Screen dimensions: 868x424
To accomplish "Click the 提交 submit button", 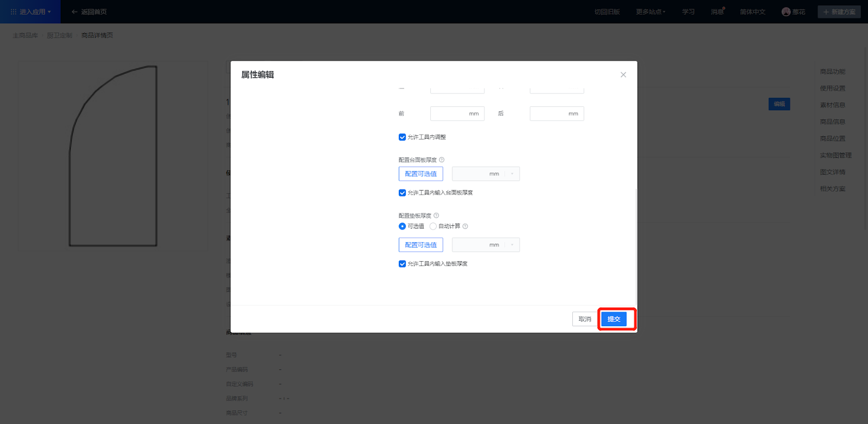I will click(x=614, y=319).
